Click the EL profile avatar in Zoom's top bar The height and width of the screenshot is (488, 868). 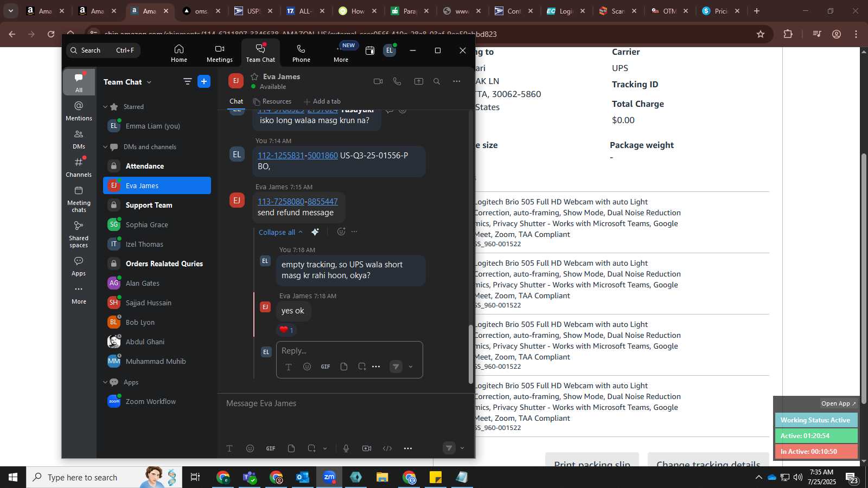390,50
